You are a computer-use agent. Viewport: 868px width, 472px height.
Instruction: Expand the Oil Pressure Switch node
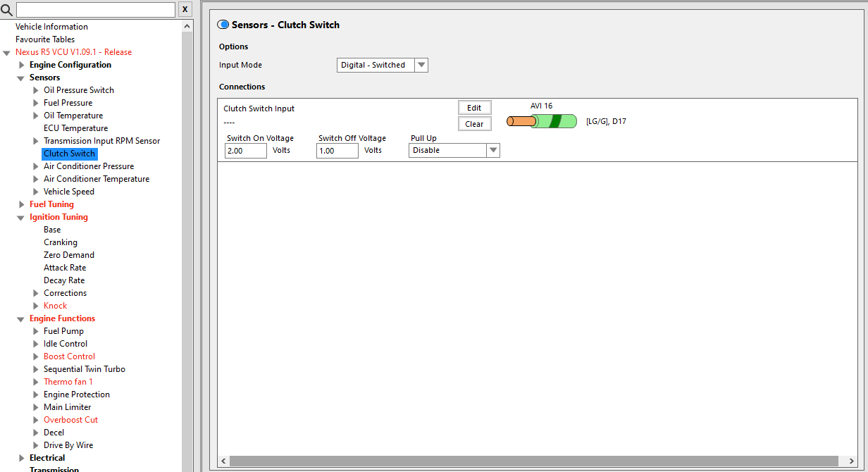click(x=36, y=90)
